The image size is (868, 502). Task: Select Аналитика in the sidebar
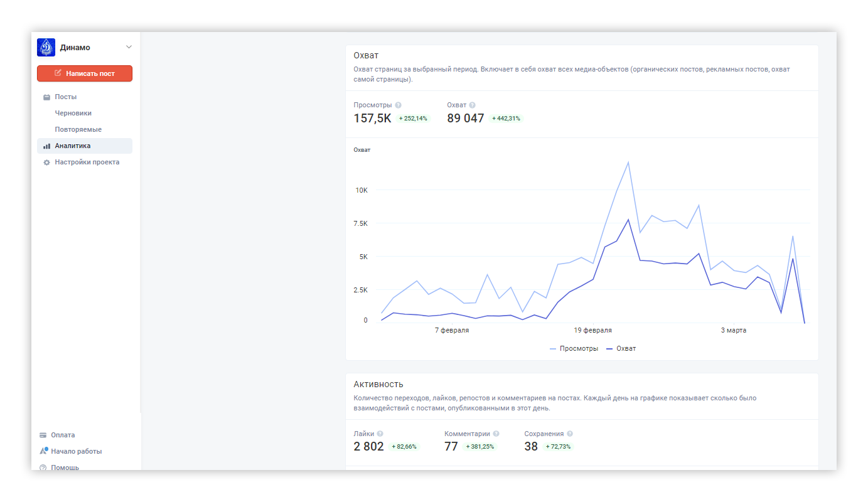[85, 146]
